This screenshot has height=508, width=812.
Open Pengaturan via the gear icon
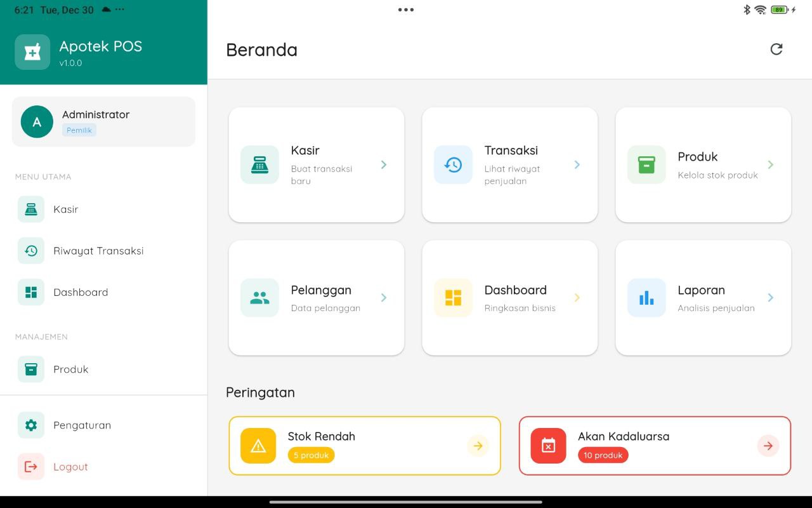(30, 425)
